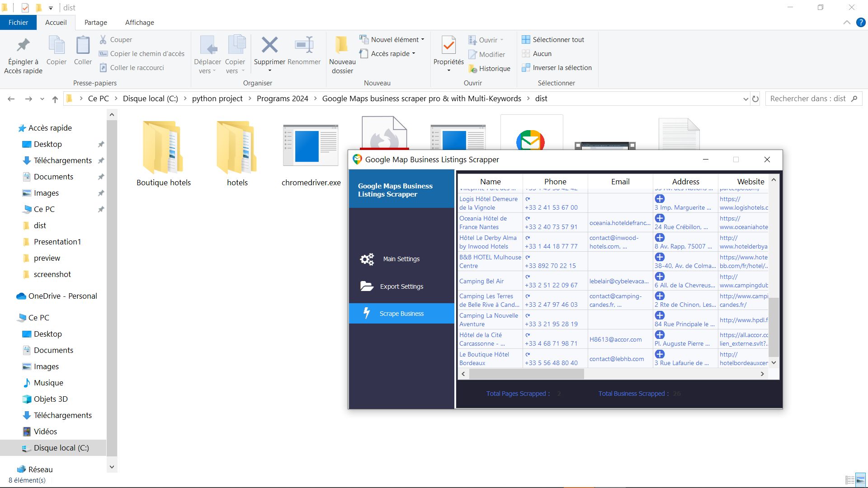Viewport: 868px width, 488px height.
Task: Expand address bar history dropdown
Action: coord(745,99)
